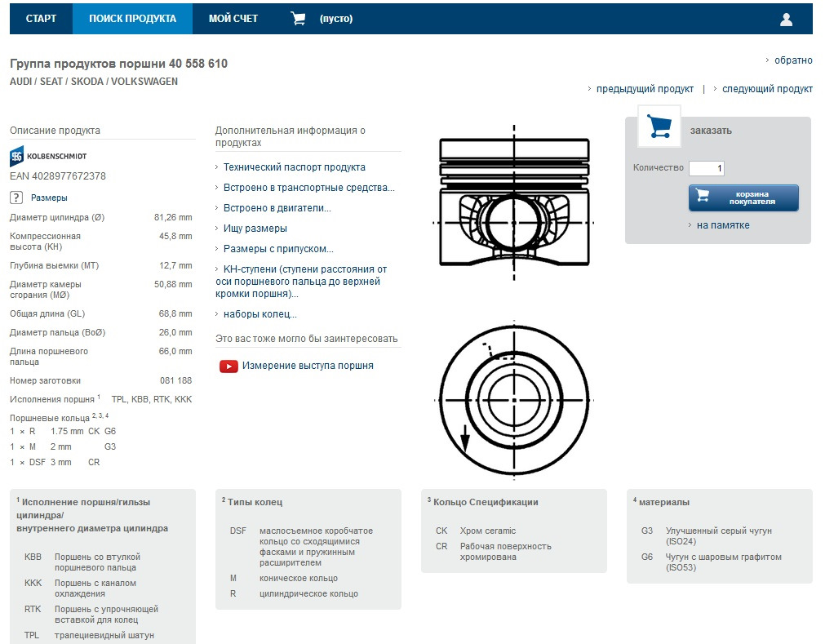Image resolution: width=834 pixels, height=644 pixels.
Task: Click the Kolbenschmidt brand logo
Action: click(48, 156)
